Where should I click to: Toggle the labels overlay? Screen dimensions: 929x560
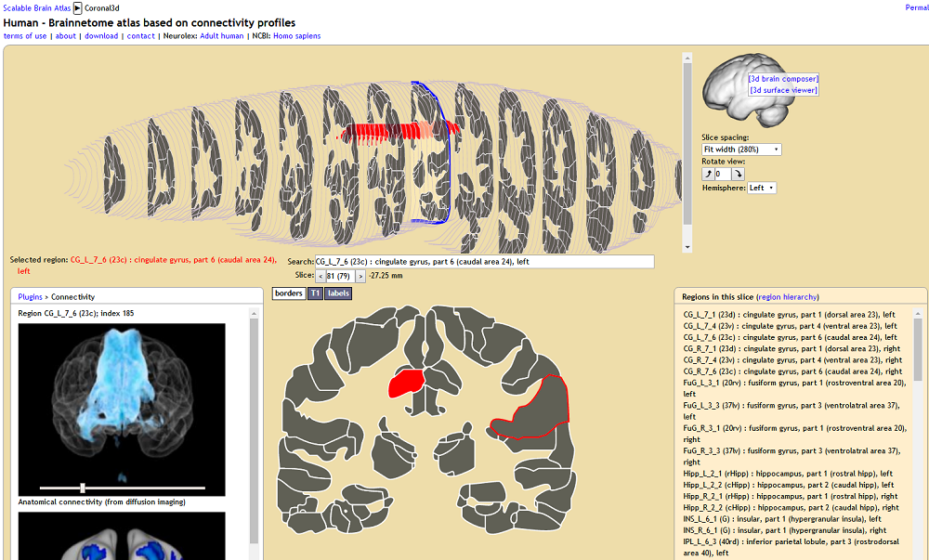(338, 293)
